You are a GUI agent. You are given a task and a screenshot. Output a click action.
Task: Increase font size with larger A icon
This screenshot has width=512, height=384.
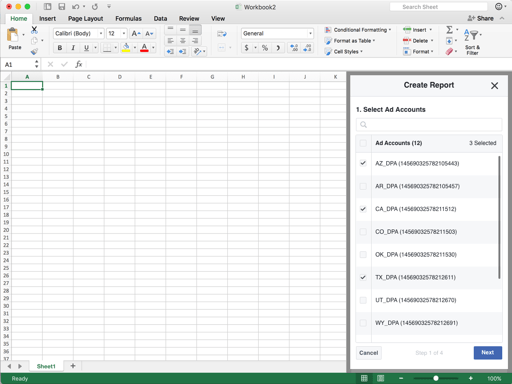click(x=136, y=33)
